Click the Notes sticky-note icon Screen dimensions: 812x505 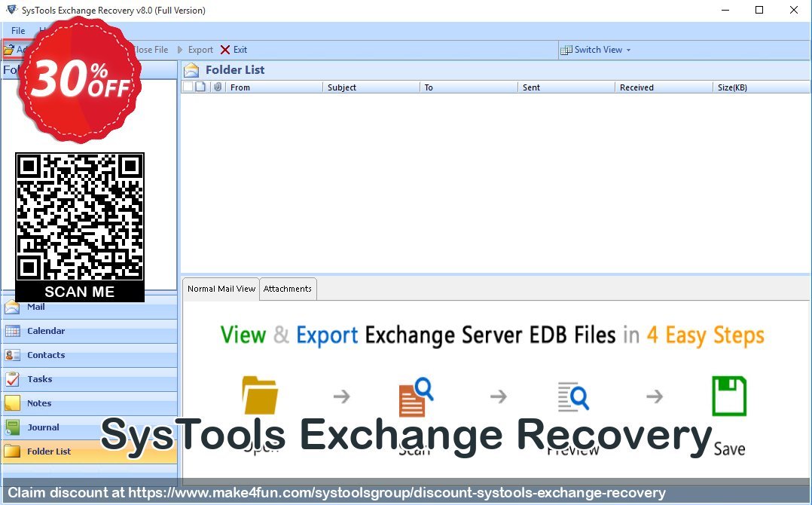pos(12,403)
